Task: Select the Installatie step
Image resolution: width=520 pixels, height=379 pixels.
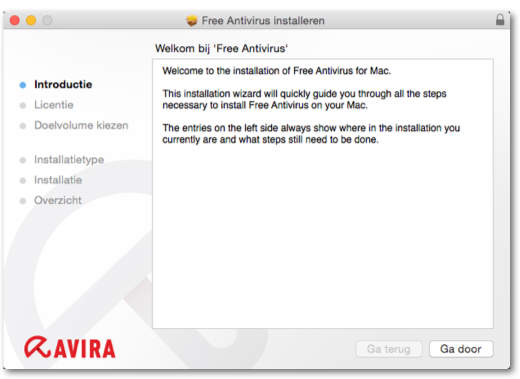Action: (58, 180)
